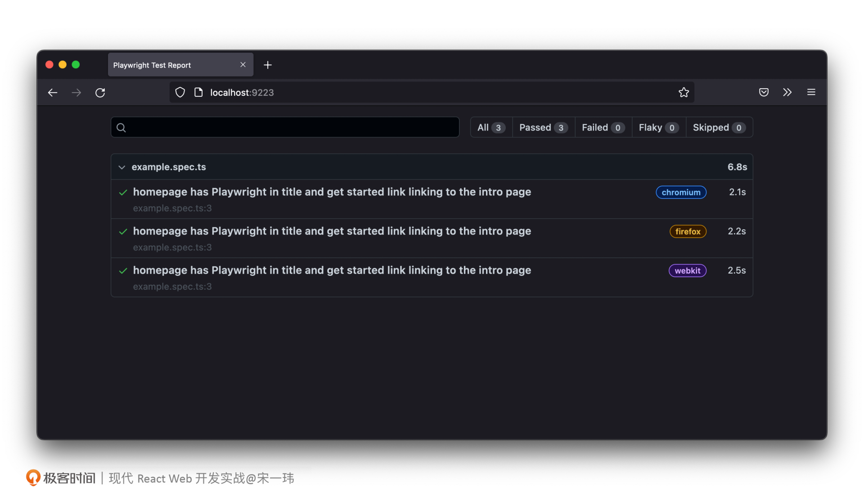The image size is (864, 504).
Task: Click the green maximize window button
Action: (76, 65)
